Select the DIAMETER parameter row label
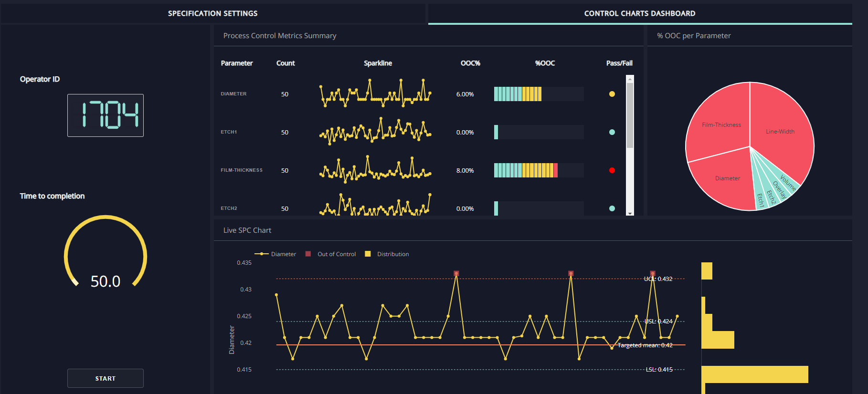This screenshot has height=394, width=868. coord(233,94)
